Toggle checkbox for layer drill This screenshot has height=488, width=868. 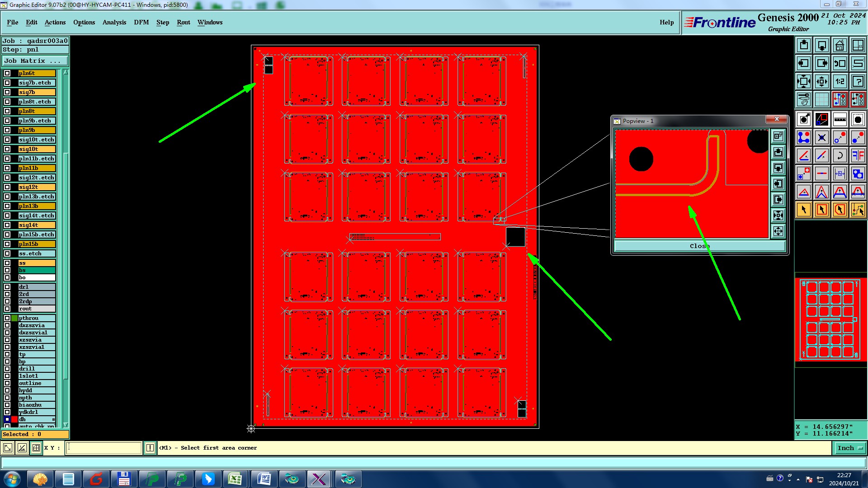click(7, 369)
